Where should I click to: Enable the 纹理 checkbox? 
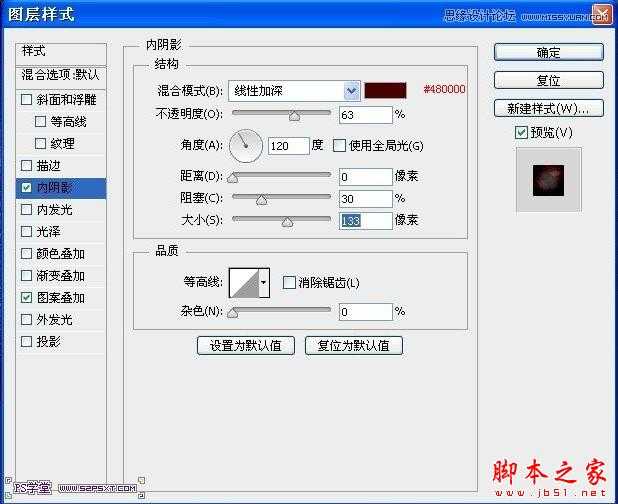40,143
